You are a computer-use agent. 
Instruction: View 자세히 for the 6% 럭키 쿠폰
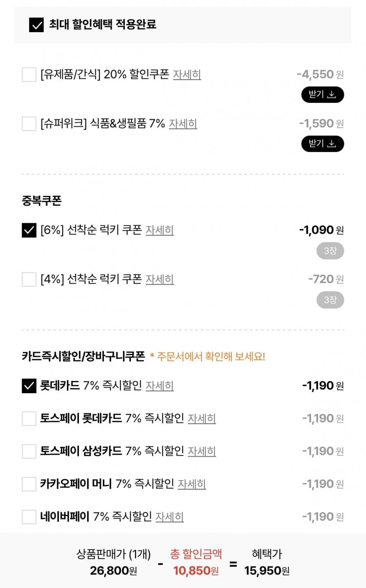pos(159,231)
